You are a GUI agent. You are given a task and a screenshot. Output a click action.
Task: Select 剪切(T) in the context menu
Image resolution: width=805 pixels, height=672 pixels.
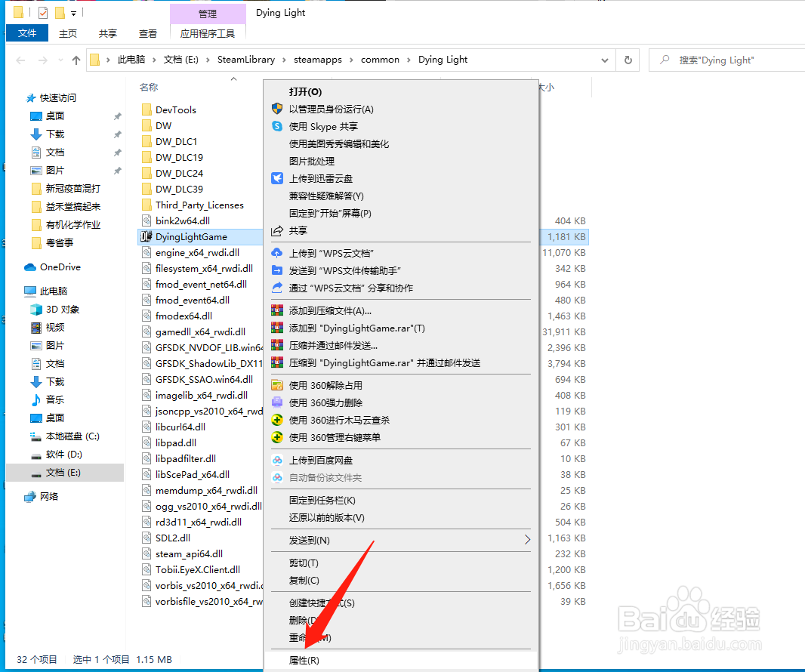pos(402,563)
